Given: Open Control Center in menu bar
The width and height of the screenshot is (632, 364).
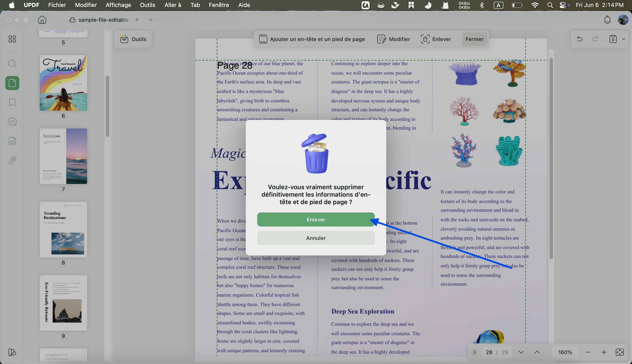Looking at the screenshot, I should click(562, 5).
